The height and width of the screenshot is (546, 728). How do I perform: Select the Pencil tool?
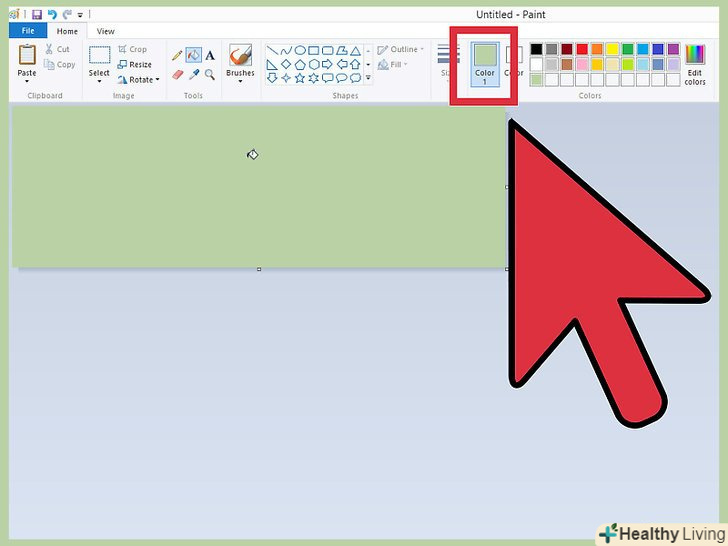(x=177, y=55)
